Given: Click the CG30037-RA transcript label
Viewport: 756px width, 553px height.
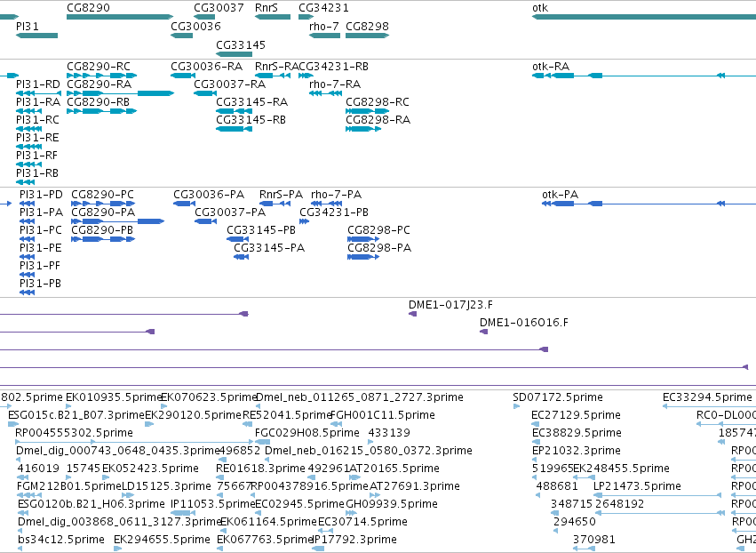Looking at the screenshot, I should tap(229, 84).
